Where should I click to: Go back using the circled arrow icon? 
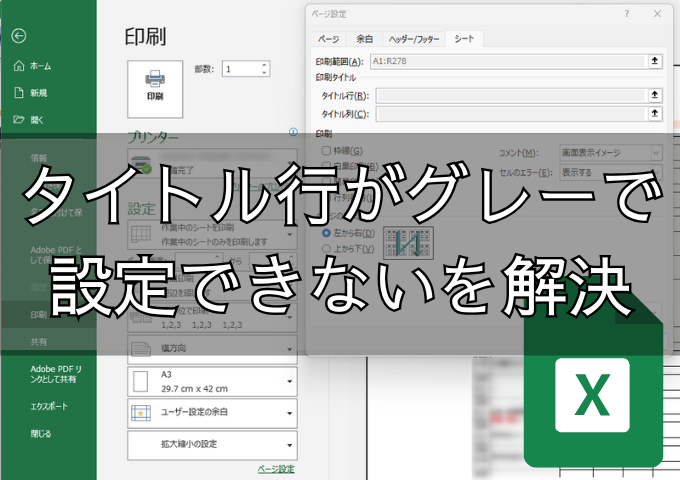19,36
